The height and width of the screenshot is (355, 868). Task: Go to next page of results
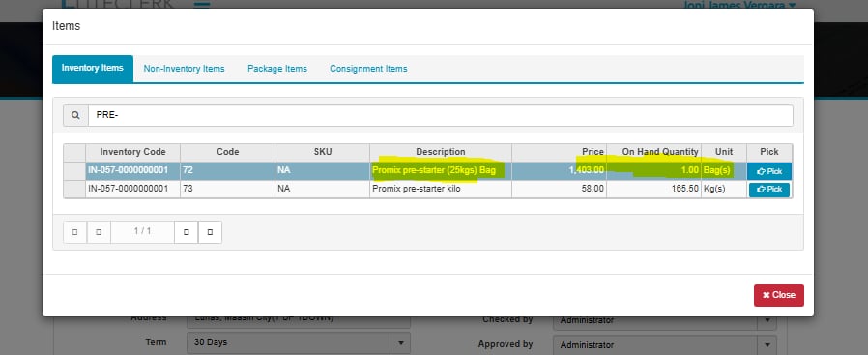pyautogui.click(x=186, y=232)
